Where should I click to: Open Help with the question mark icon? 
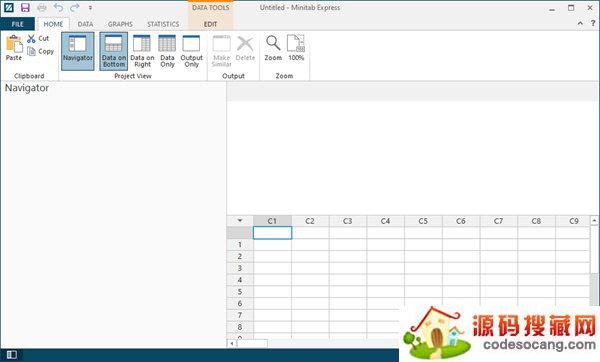593,23
